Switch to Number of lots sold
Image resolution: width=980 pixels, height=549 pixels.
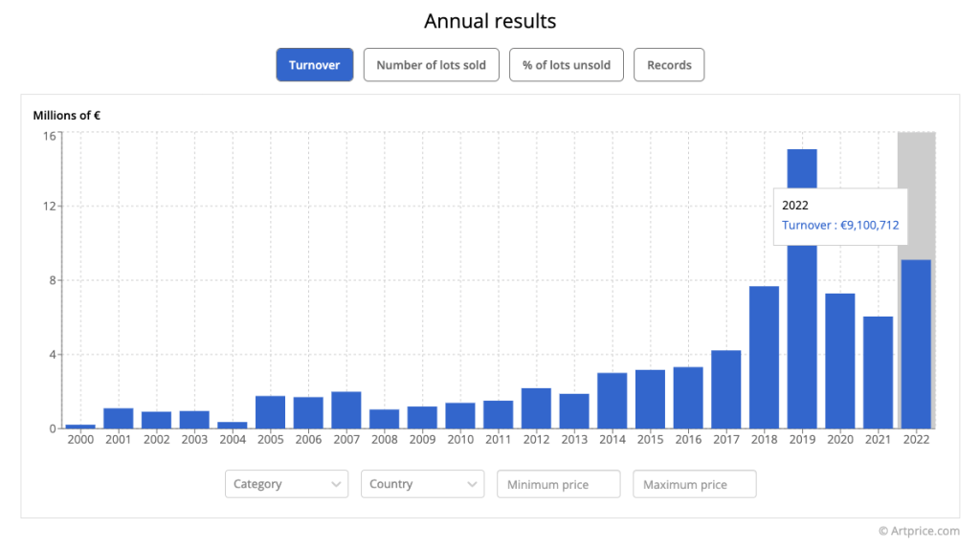(432, 65)
